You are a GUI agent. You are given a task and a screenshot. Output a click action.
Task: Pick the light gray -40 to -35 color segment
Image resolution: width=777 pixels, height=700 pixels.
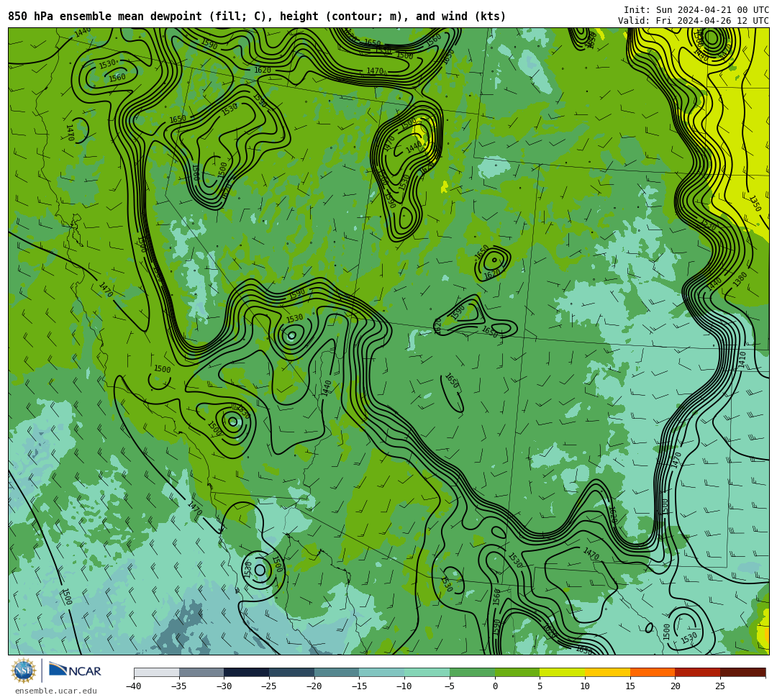click(157, 672)
